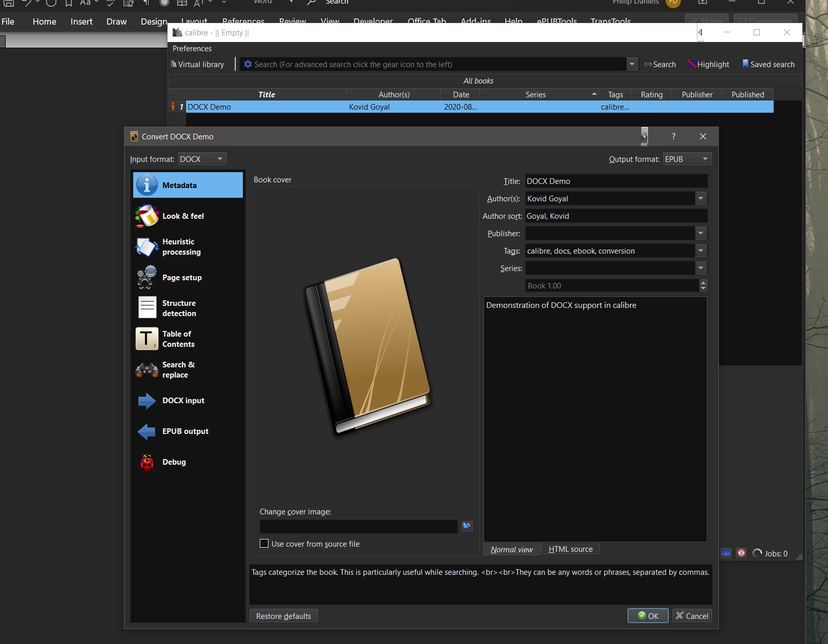Click the advanced search gear icon
Viewport: 828px width, 644px height.
[x=248, y=64]
